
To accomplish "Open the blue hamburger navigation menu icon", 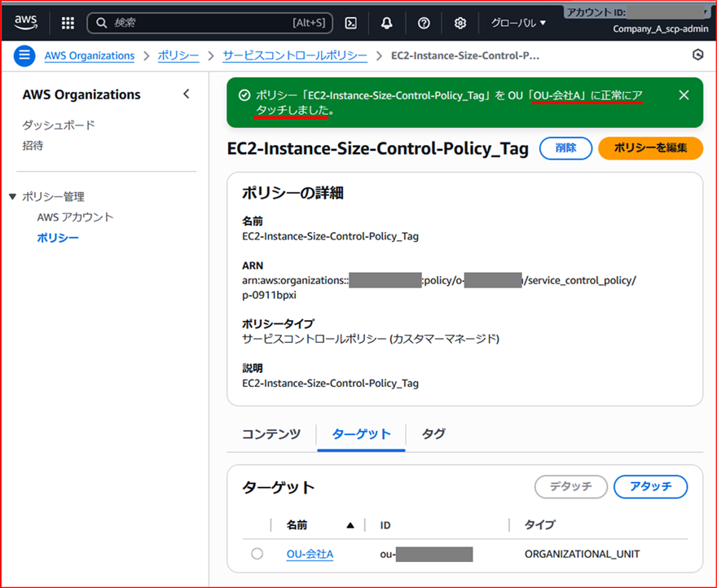I will point(24,55).
